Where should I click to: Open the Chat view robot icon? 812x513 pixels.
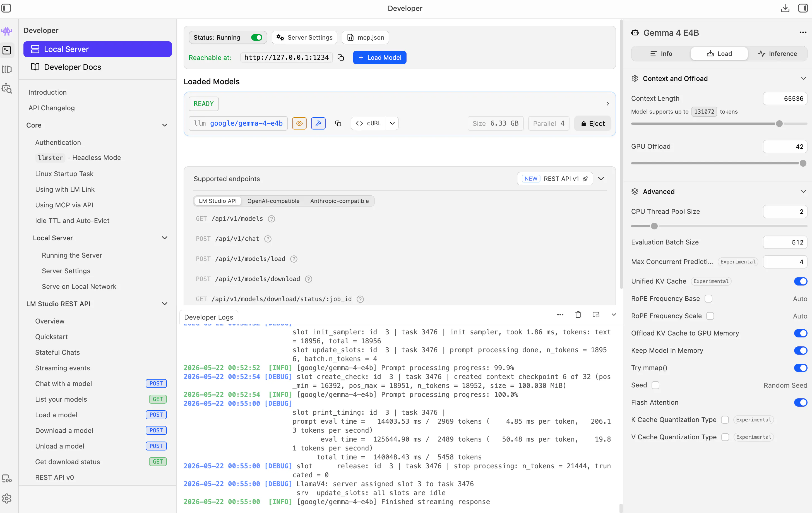[x=7, y=31]
